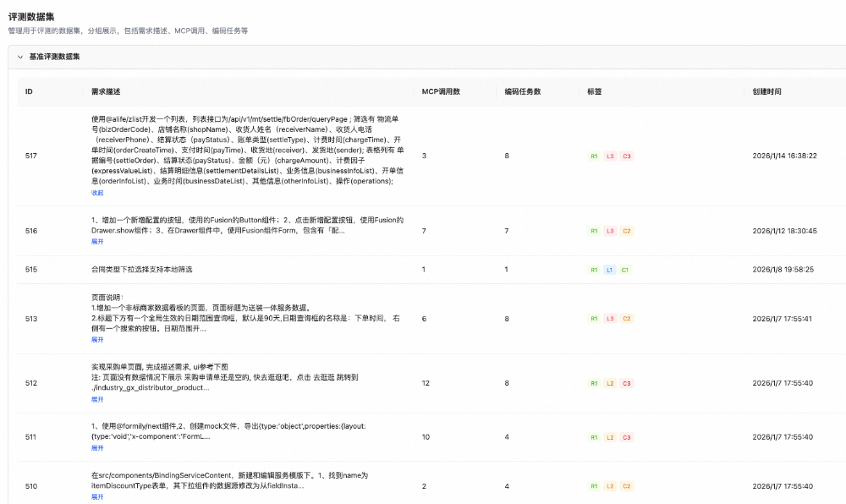
Task: Click the C2 tag in row 513
Action: [x=626, y=319]
